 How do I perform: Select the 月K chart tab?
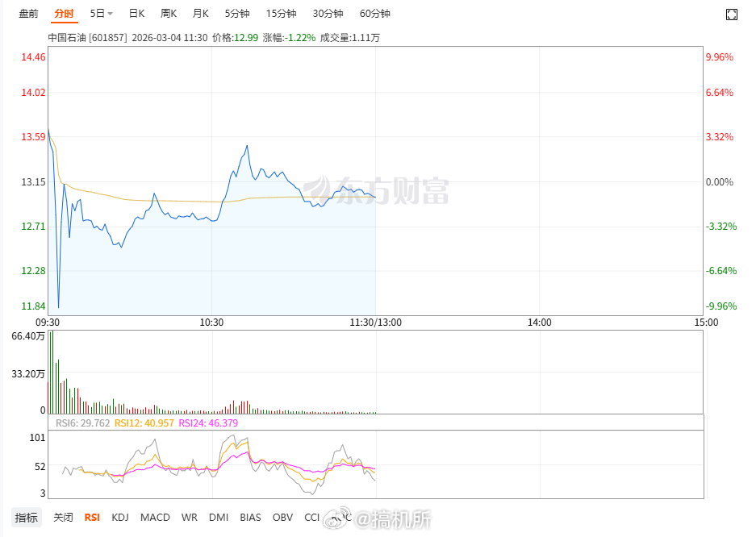tap(201, 14)
